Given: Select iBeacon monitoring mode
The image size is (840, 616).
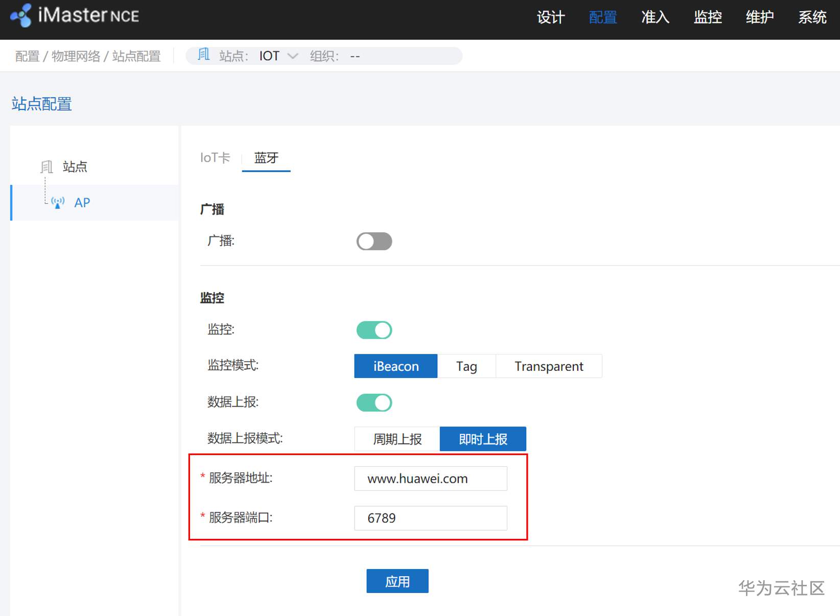Looking at the screenshot, I should click(x=396, y=366).
